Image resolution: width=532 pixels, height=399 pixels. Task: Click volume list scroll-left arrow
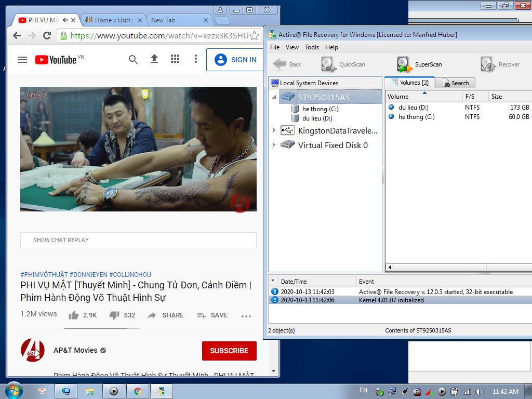(x=390, y=268)
